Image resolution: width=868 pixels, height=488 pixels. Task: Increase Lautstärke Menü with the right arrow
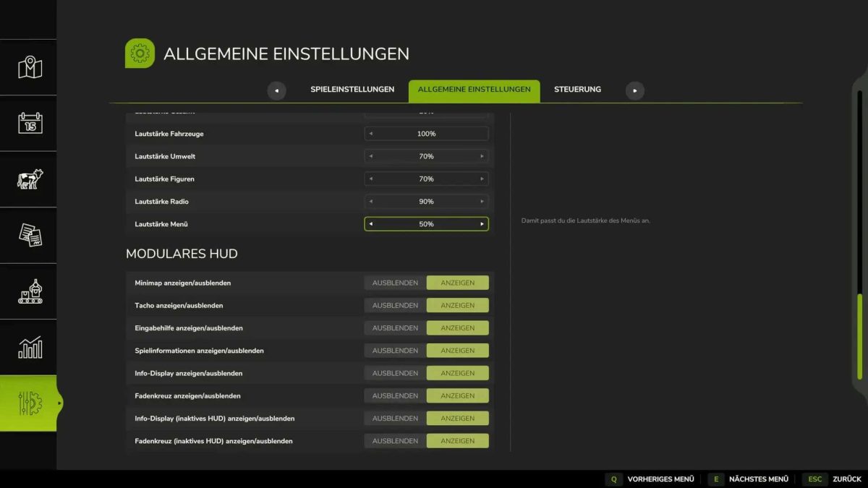(x=482, y=223)
